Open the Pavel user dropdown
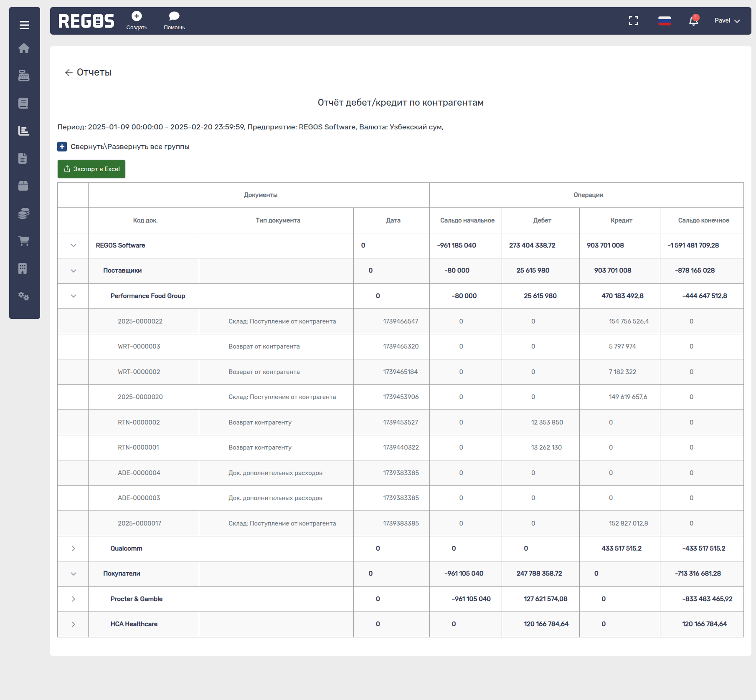The width and height of the screenshot is (756, 700). pyautogui.click(x=727, y=21)
